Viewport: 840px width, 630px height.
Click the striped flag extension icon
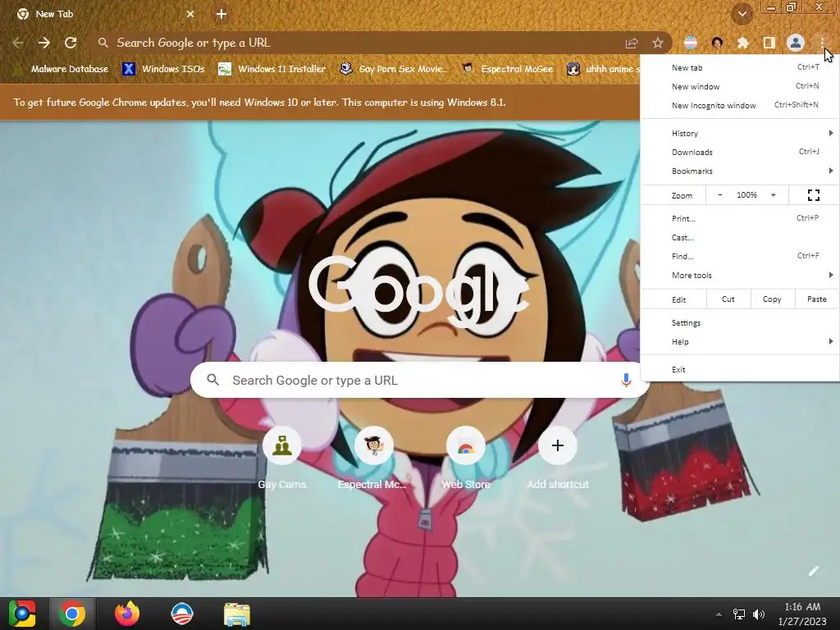click(x=691, y=43)
